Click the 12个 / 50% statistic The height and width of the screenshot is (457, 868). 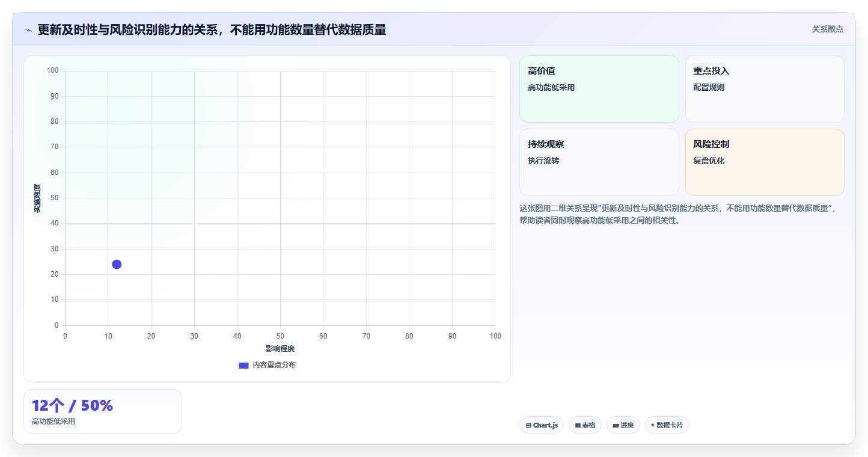(x=72, y=406)
